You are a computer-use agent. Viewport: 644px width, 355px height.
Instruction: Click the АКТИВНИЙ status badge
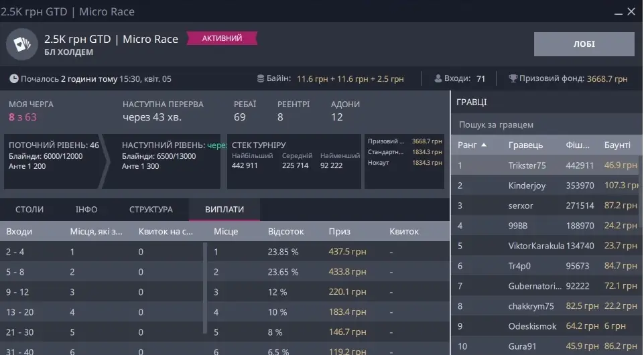click(222, 38)
